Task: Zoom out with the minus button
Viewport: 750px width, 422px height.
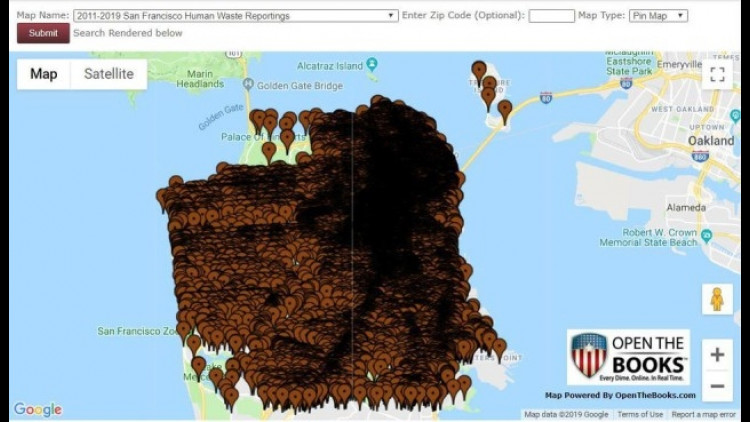Action: pos(717,386)
